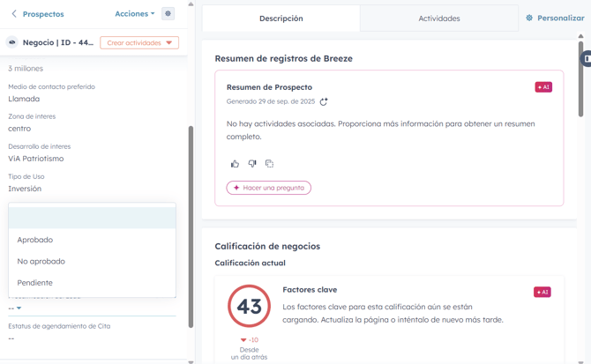Choose No aprobado from the list
The height and width of the screenshot is (364, 591).
[x=41, y=261]
